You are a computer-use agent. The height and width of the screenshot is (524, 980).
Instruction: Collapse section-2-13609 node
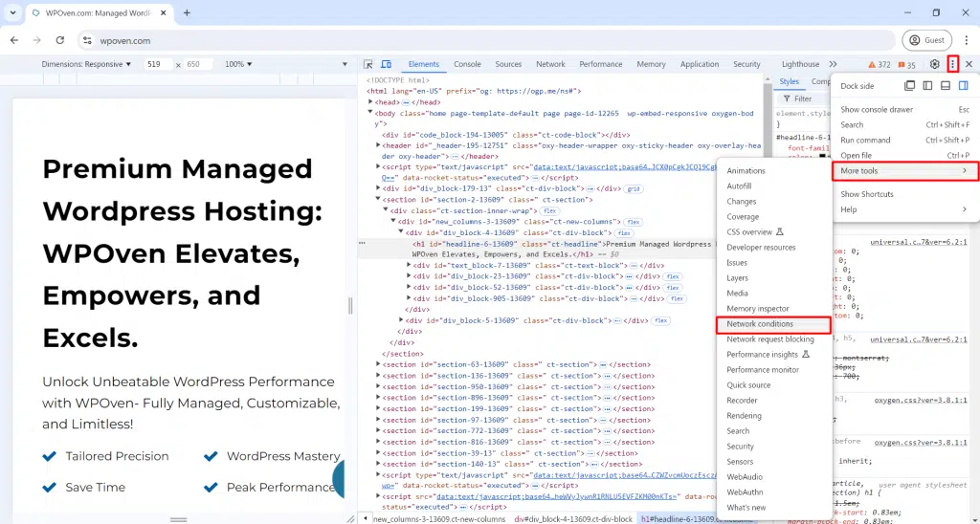point(378,199)
